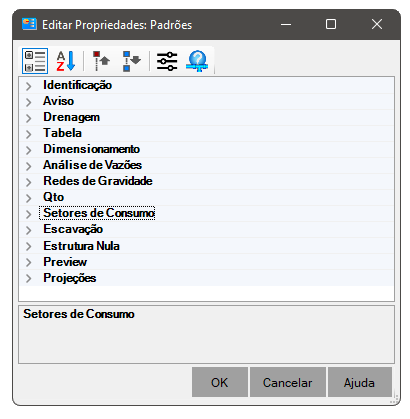The width and height of the screenshot is (410, 419).
Task: Open help via the Ajuda button
Action: 360,382
